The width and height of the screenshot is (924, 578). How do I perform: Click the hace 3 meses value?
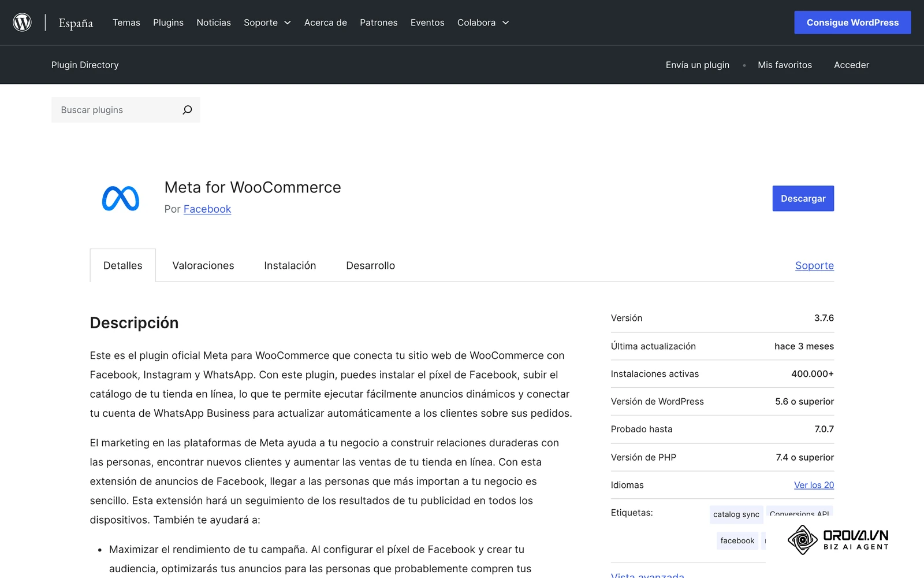click(x=804, y=346)
